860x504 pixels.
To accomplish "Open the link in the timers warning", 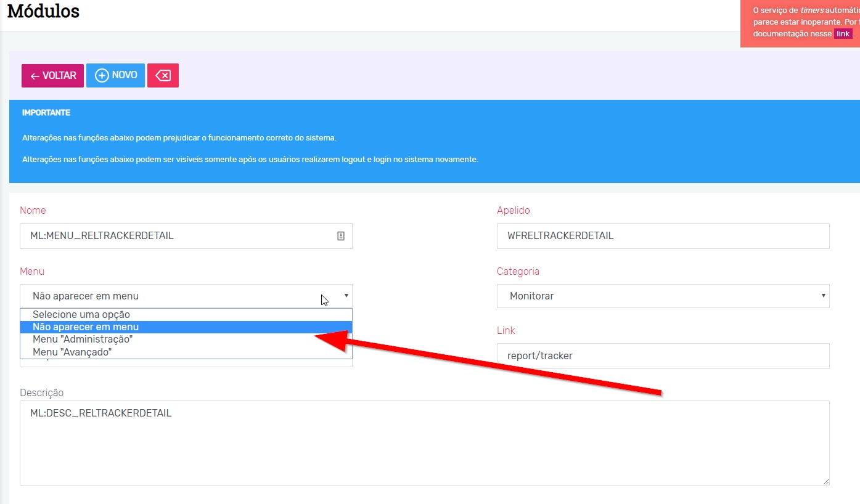I will (x=843, y=34).
